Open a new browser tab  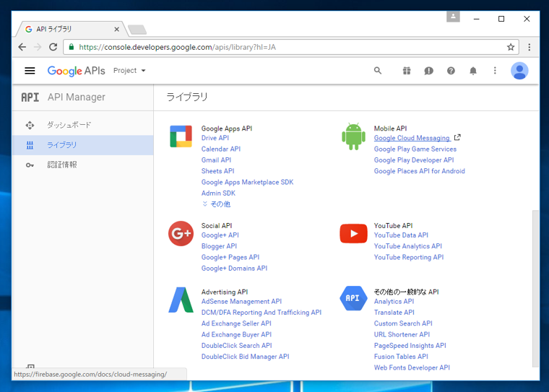[x=137, y=30]
